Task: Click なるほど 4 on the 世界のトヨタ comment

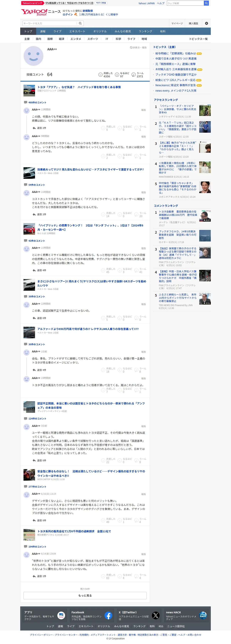Action: [125, 576]
